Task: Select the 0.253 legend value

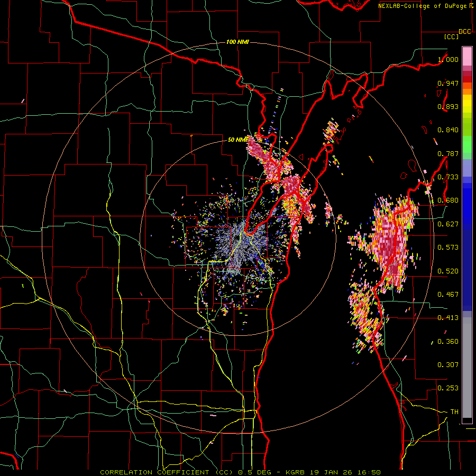Action: 448,388
